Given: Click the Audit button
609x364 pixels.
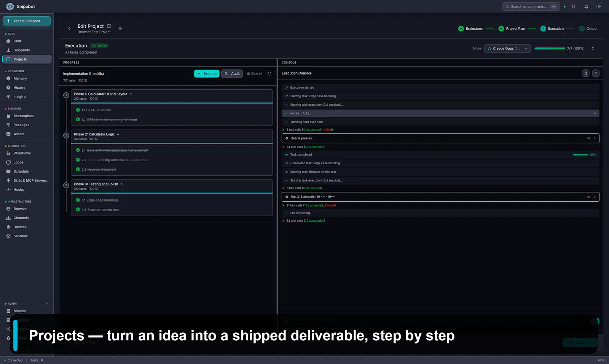Looking at the screenshot, I should [232, 74].
